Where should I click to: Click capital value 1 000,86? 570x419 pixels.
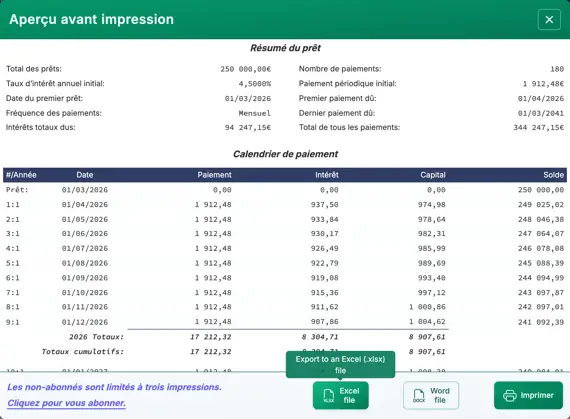[x=427, y=307]
